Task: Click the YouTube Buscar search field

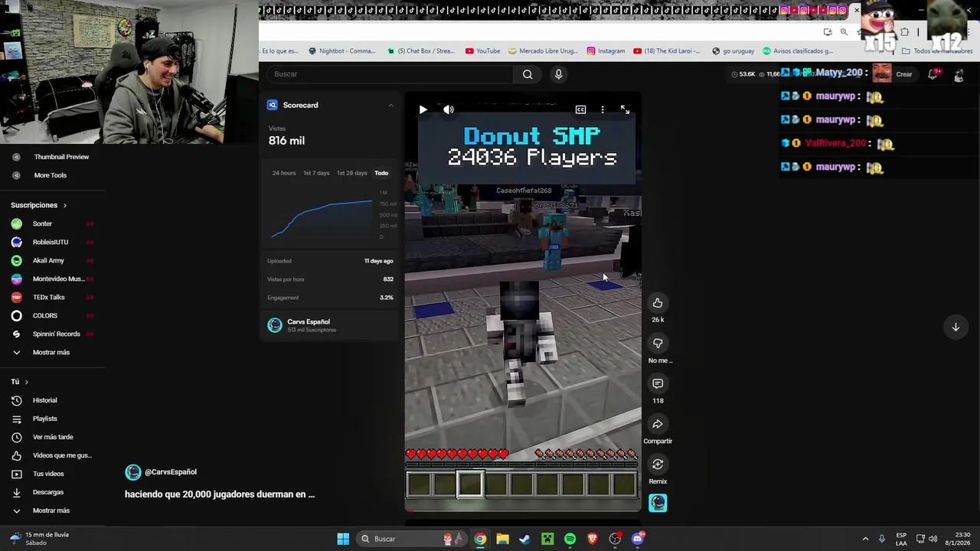Action: [x=390, y=74]
